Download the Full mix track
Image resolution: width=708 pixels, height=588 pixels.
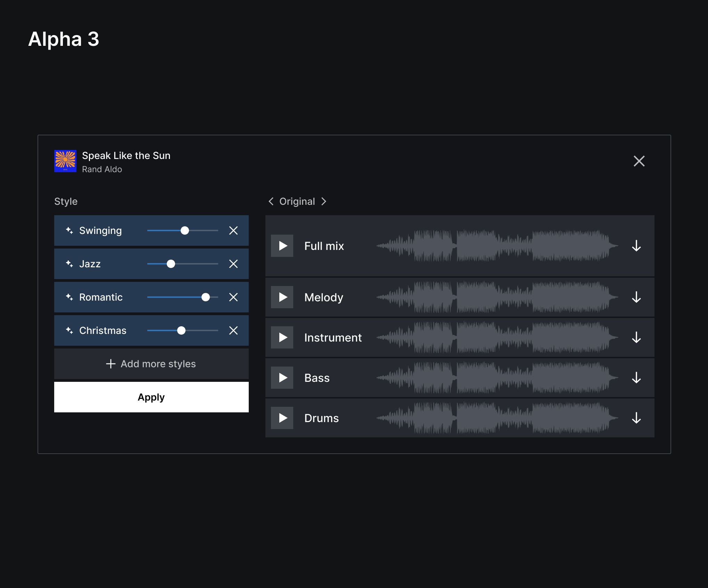click(x=636, y=246)
